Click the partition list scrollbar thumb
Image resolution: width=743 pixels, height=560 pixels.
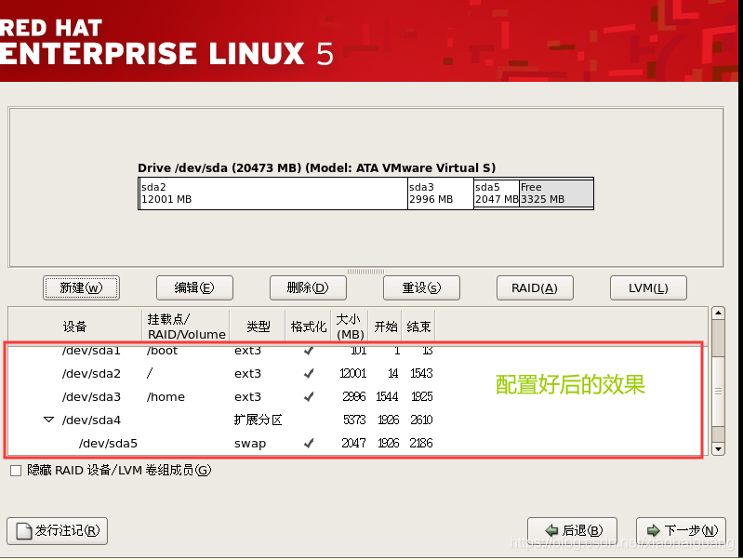click(x=719, y=392)
